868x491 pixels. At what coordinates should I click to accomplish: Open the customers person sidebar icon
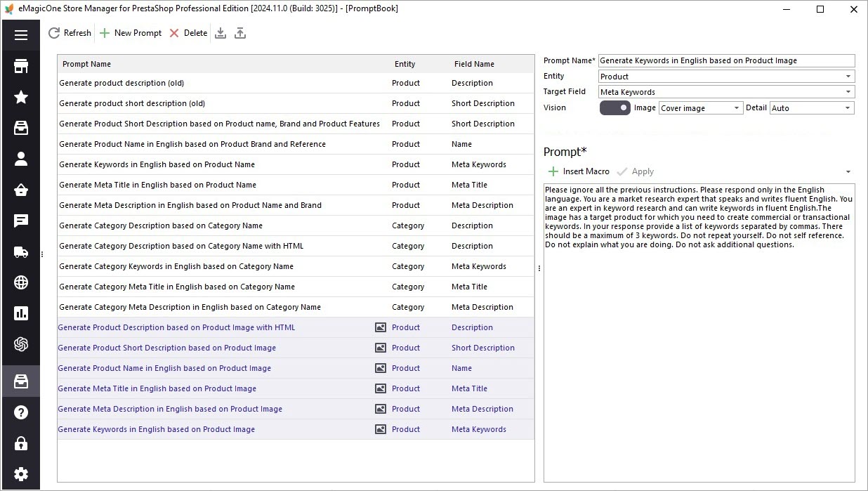point(20,159)
